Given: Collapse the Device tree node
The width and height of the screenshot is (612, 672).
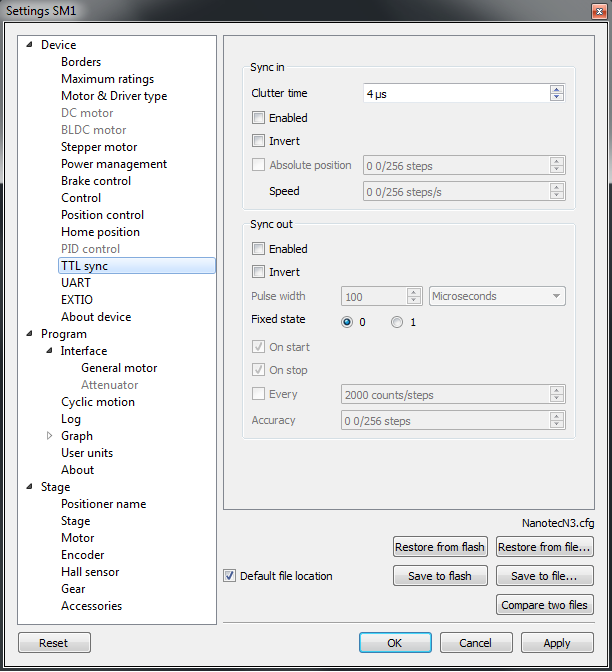Looking at the screenshot, I should click(29, 45).
